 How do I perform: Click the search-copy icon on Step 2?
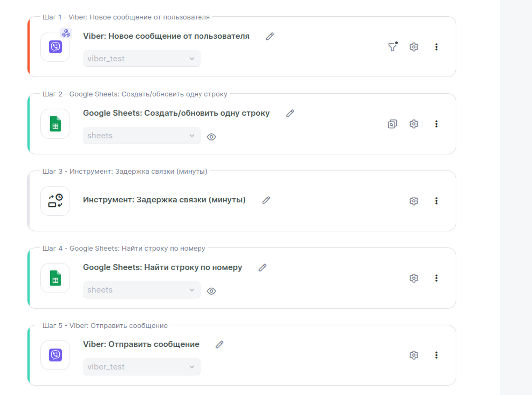pos(392,124)
